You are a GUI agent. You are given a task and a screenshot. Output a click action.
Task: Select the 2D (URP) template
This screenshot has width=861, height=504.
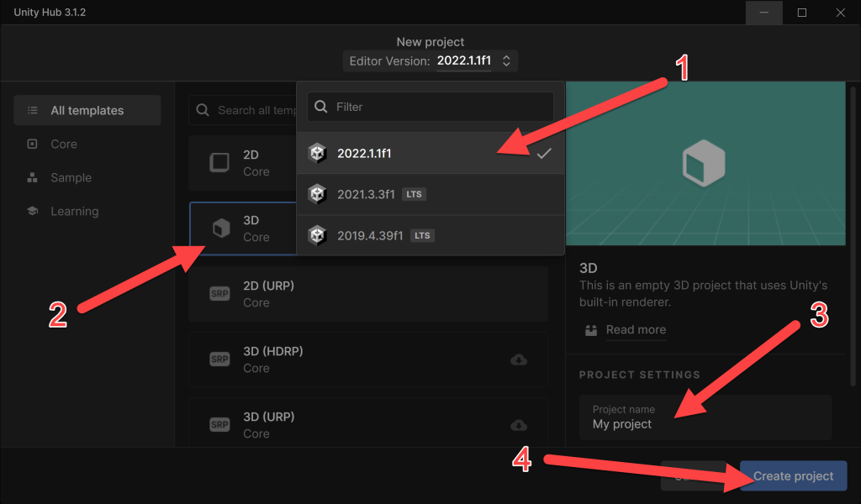[x=368, y=294]
